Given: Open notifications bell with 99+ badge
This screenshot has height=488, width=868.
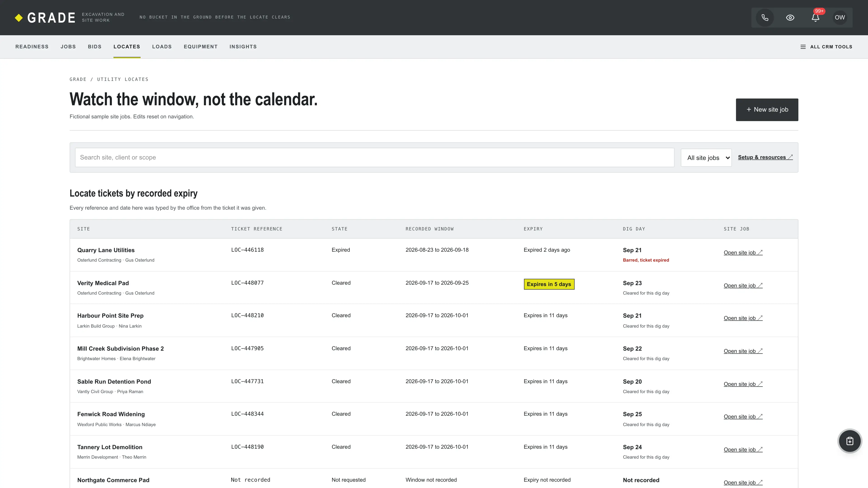Looking at the screenshot, I should pos(815,18).
